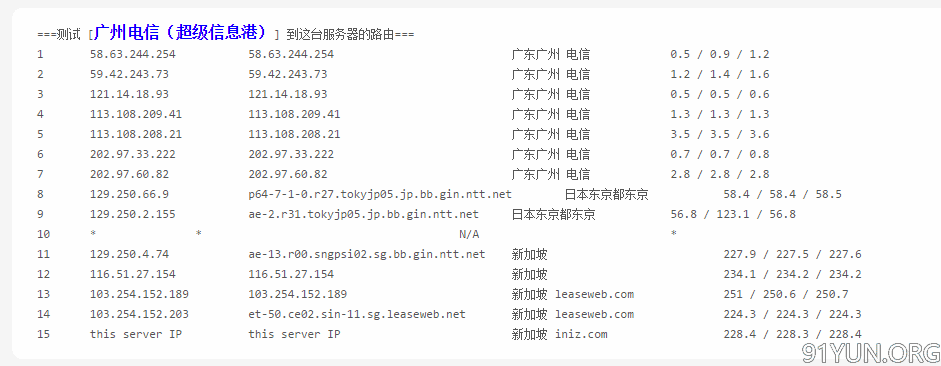
Task: Select 新加坡 iniz.com location text
Action: click(559, 334)
